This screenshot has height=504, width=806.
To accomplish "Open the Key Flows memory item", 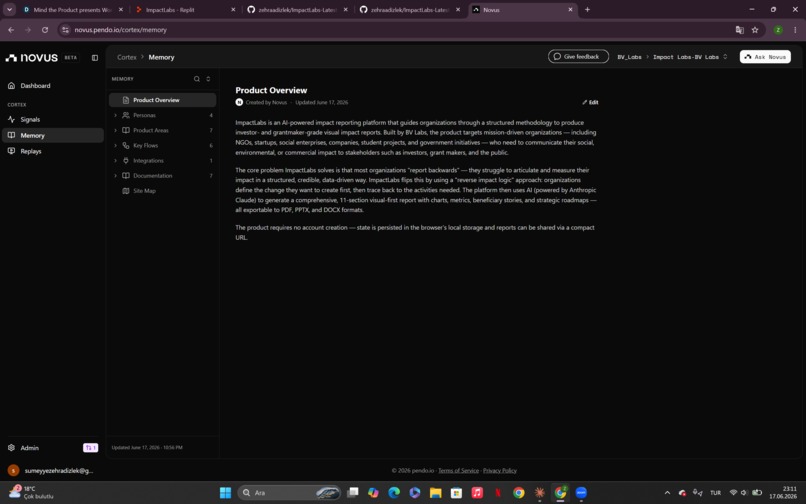I will (145, 146).
